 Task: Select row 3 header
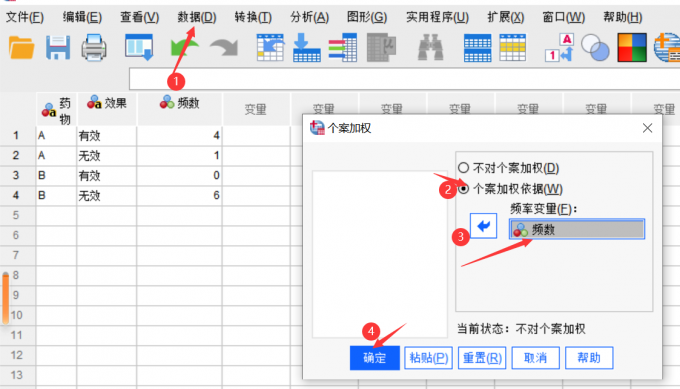point(17,176)
